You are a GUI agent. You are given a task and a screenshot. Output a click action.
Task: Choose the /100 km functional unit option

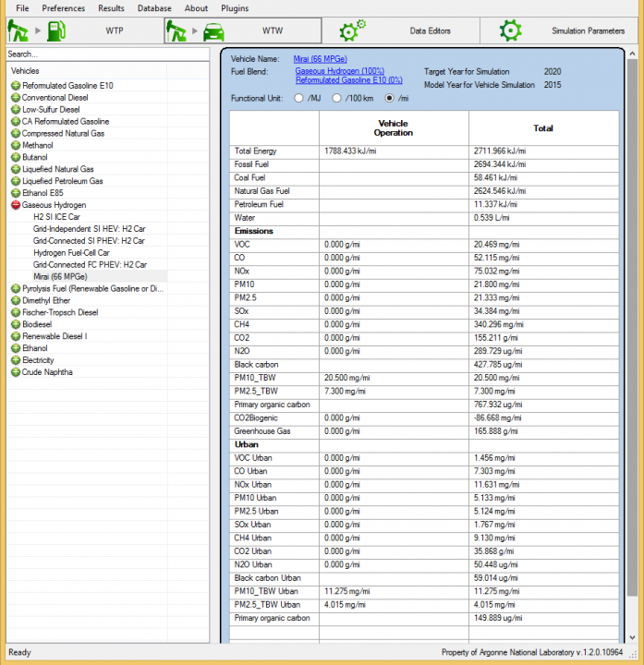pos(337,98)
